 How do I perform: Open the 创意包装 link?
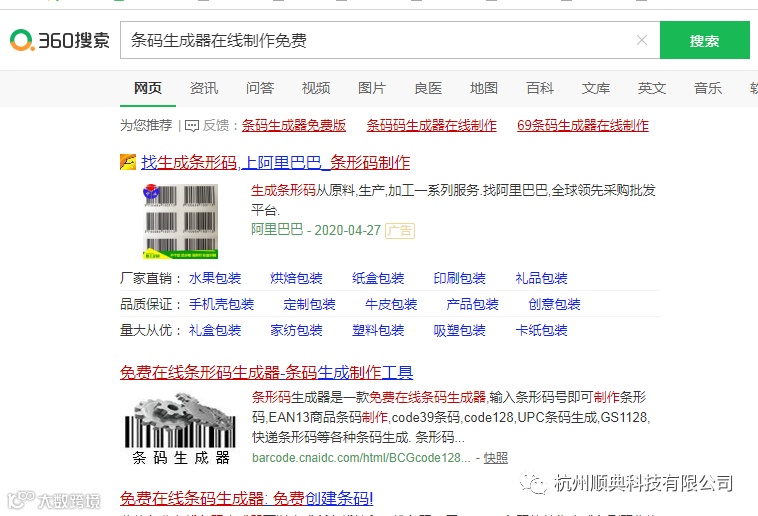tap(554, 304)
